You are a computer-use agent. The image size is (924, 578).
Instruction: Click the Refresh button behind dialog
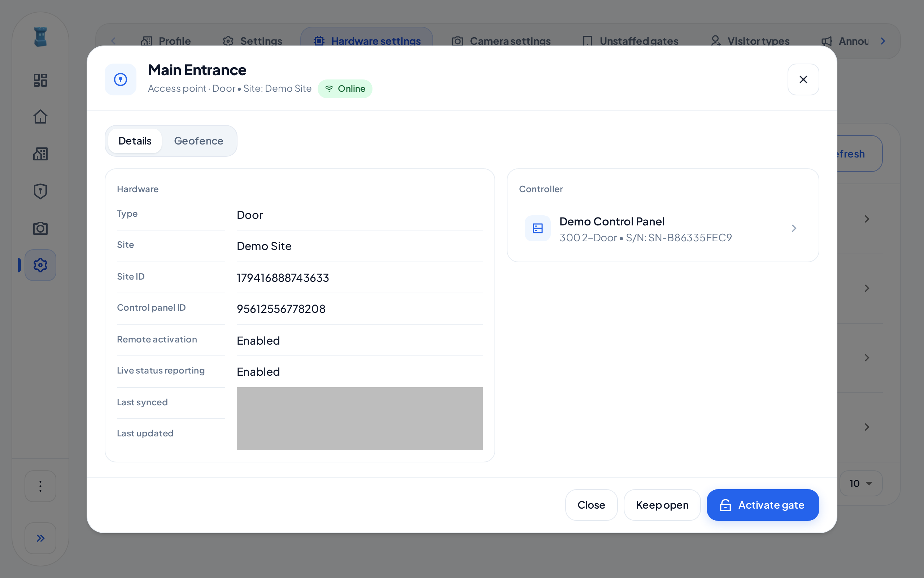(859, 154)
